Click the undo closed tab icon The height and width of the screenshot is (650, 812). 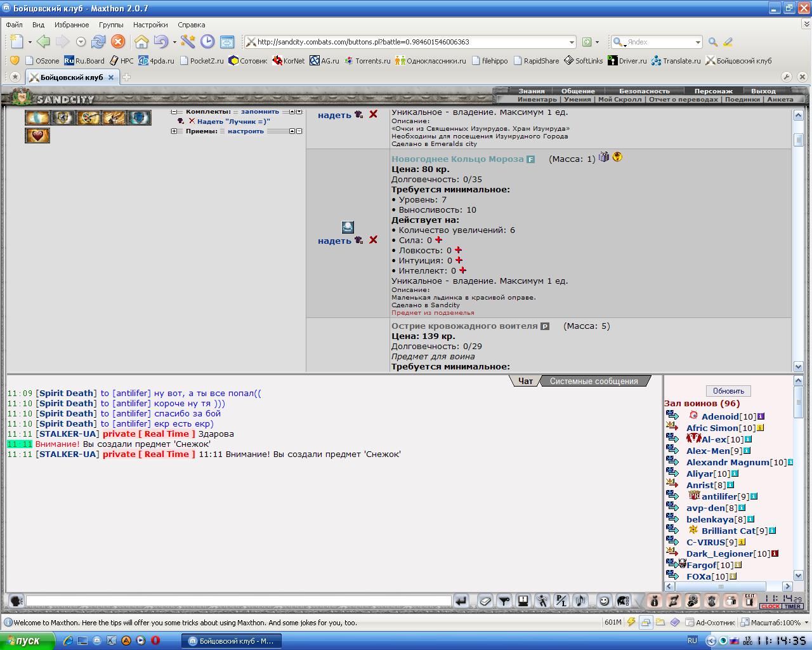point(160,42)
